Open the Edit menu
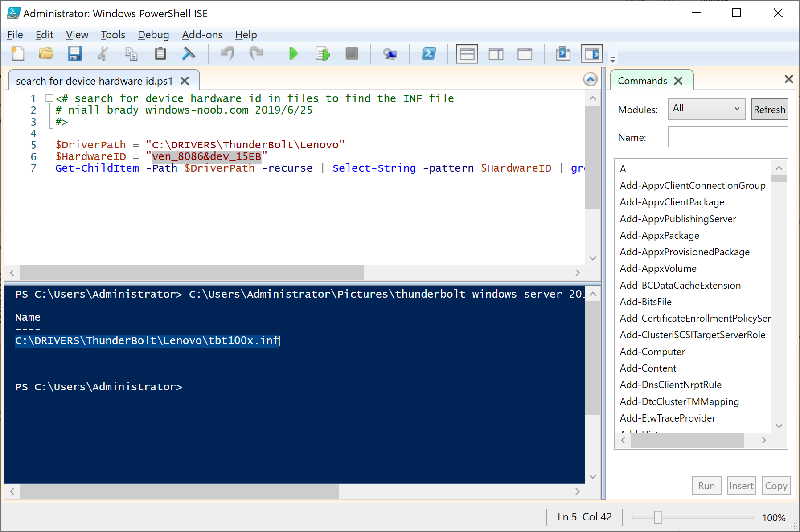The height and width of the screenshot is (532, 800). click(x=44, y=35)
